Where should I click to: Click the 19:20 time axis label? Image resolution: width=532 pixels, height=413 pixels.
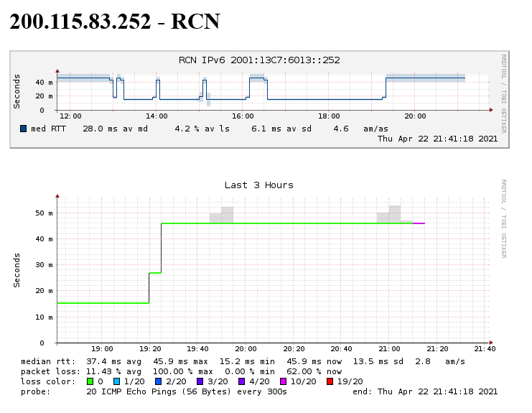click(150, 349)
